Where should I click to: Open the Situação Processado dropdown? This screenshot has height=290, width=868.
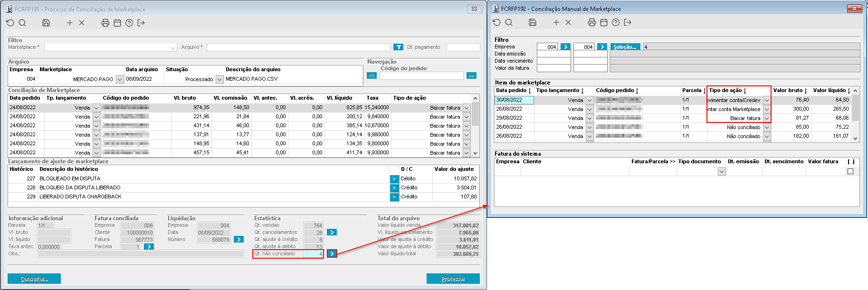(x=219, y=79)
